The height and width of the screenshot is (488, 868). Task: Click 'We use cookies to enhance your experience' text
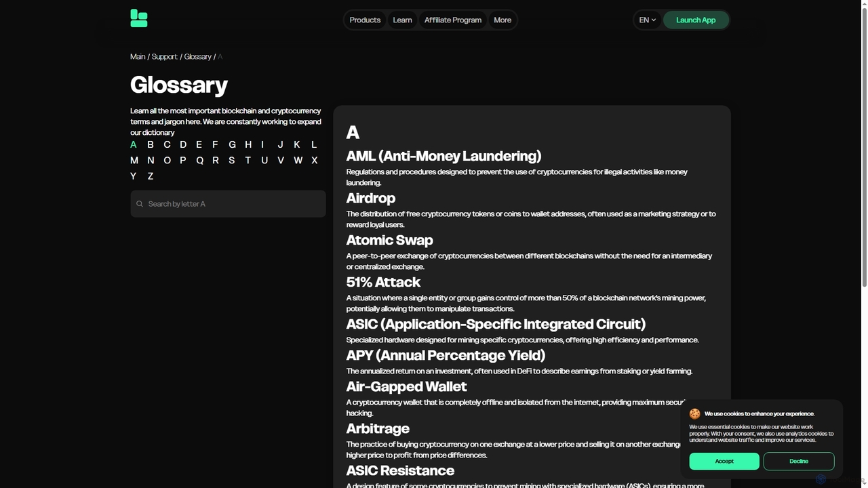pos(759,414)
